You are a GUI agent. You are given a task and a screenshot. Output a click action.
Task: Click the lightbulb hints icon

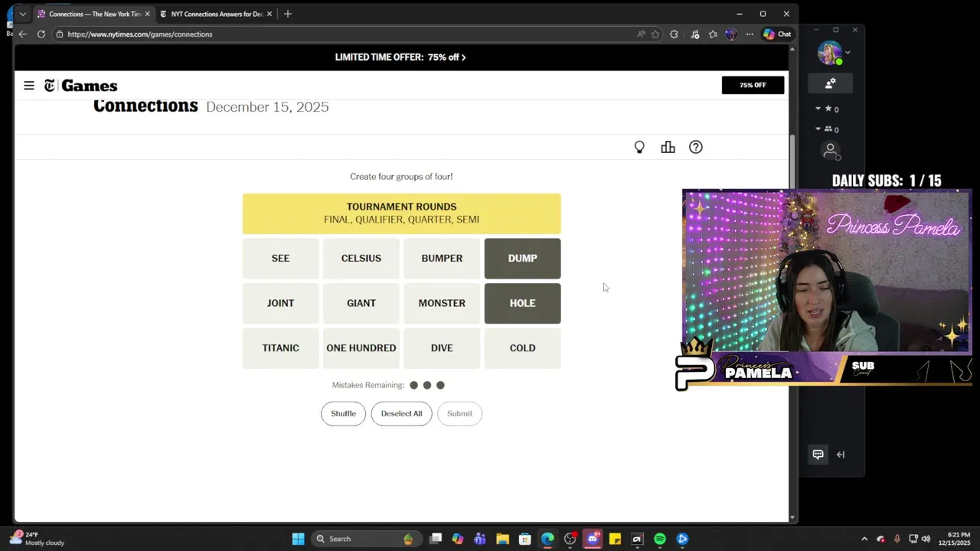coord(639,147)
